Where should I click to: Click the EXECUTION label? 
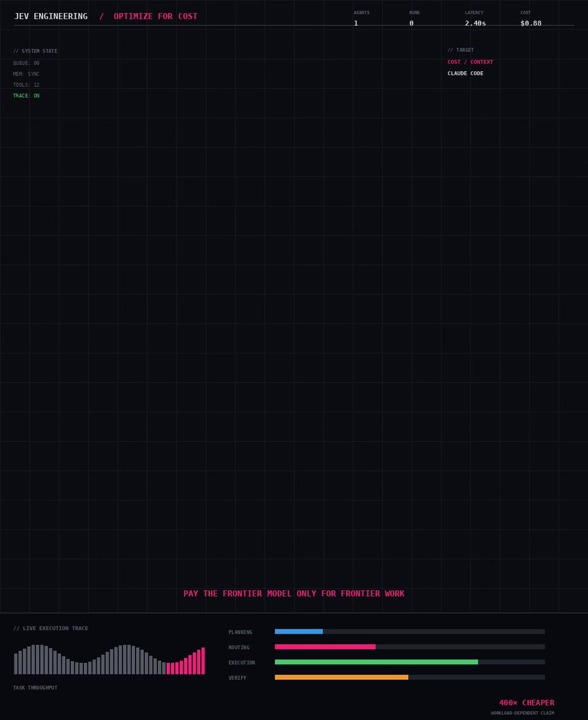click(x=242, y=662)
